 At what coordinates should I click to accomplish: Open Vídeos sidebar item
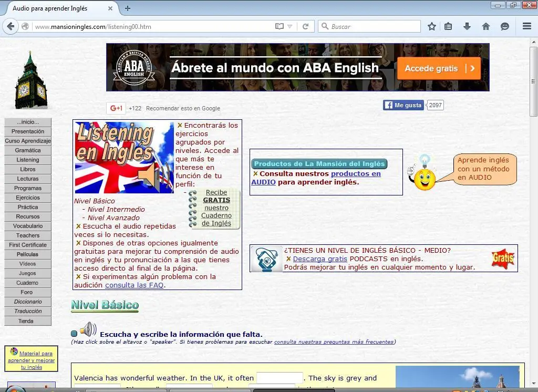(x=28, y=264)
